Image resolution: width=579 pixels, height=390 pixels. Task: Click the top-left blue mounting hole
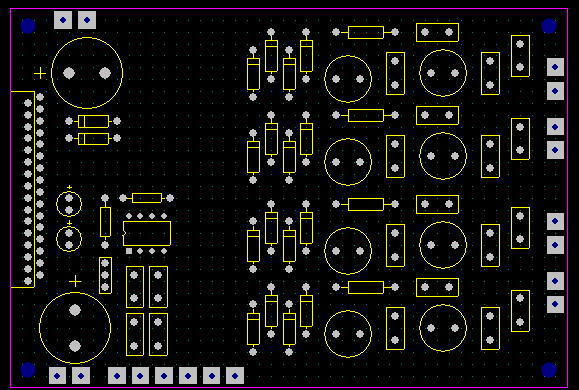28,26
